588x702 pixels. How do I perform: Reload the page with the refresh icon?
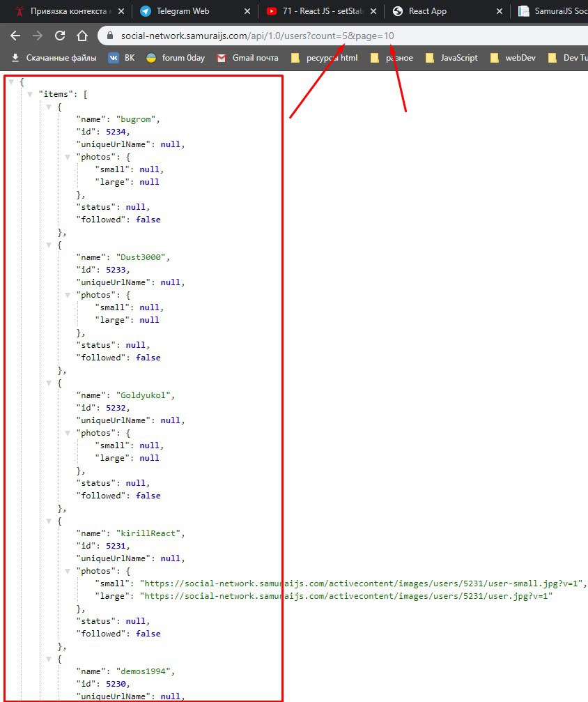(x=60, y=36)
